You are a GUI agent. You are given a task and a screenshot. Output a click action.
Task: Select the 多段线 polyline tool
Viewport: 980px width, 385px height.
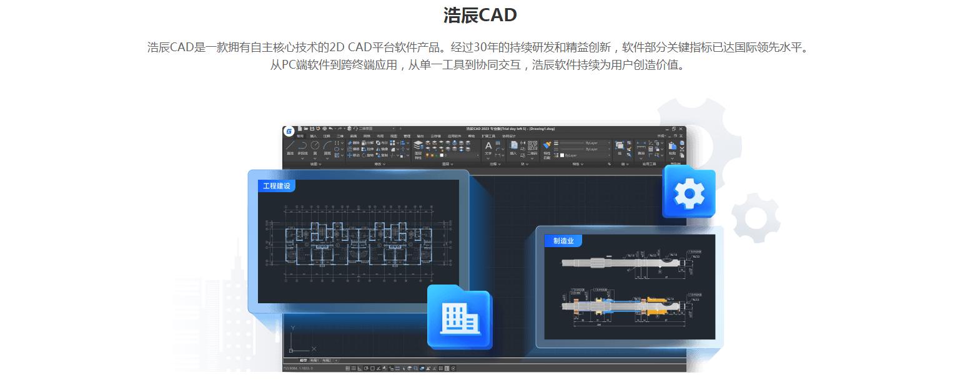pos(302,147)
